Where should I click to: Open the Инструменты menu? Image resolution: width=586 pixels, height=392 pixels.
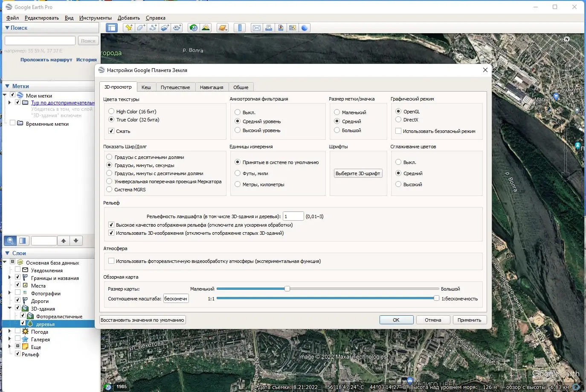[x=96, y=18]
